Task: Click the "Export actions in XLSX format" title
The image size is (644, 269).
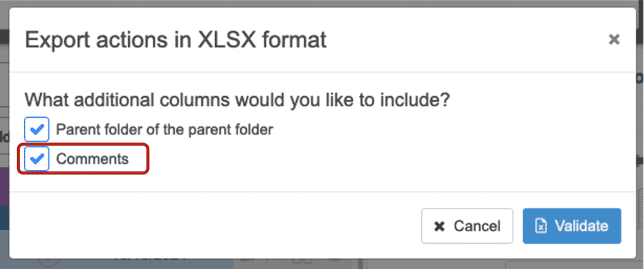Action: (x=175, y=40)
